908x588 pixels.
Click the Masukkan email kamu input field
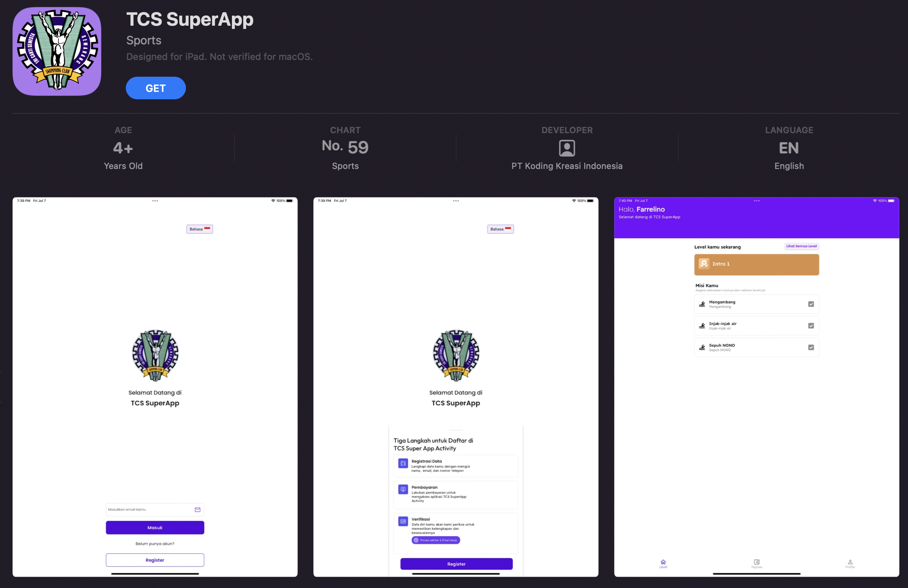pos(155,510)
